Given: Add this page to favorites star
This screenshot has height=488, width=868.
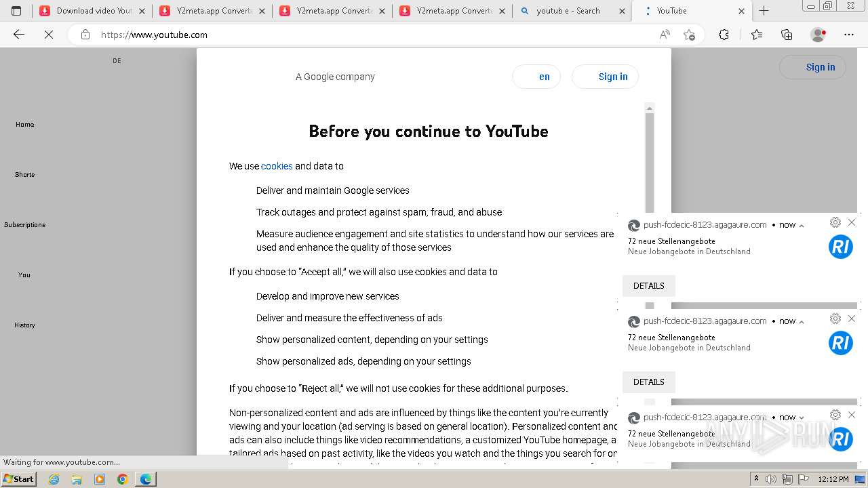Looking at the screenshot, I should tap(689, 35).
